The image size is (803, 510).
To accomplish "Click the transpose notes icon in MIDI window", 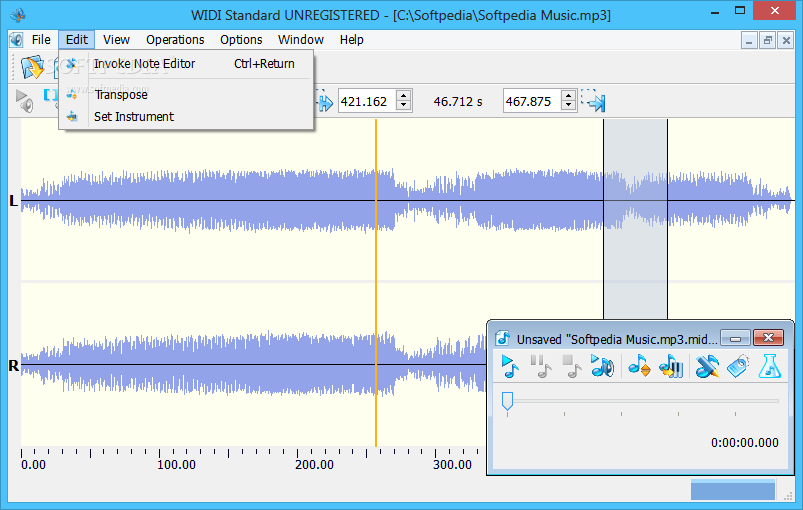I will (639, 366).
